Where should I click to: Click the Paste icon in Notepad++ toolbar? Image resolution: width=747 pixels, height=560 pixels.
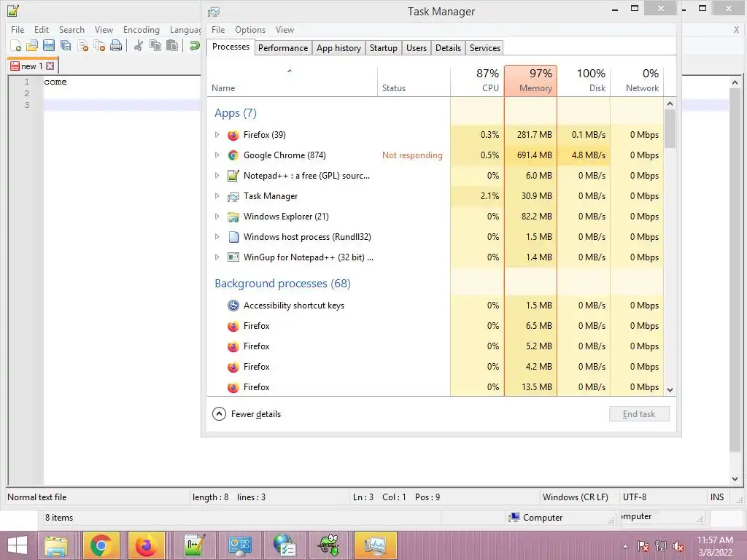pyautogui.click(x=172, y=46)
